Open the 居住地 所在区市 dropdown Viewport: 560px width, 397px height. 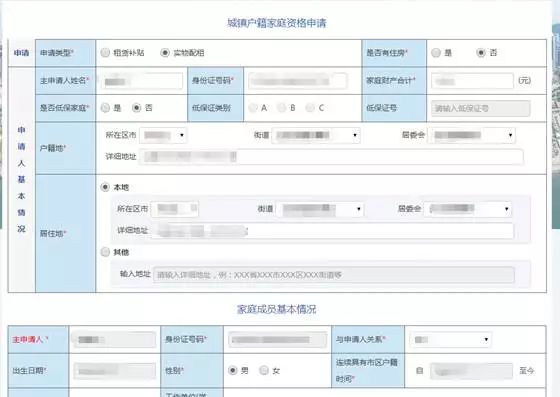(175, 209)
